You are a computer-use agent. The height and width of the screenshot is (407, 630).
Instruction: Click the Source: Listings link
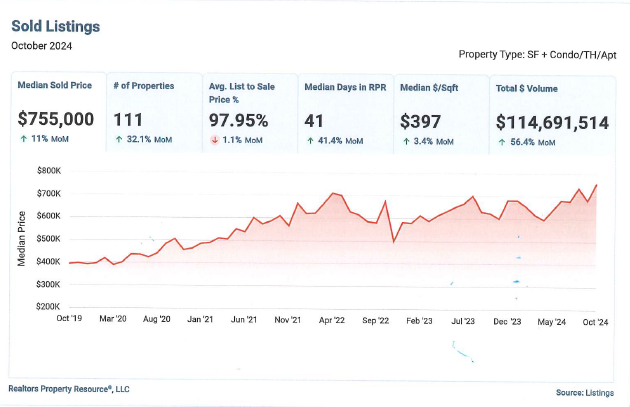pos(585,393)
